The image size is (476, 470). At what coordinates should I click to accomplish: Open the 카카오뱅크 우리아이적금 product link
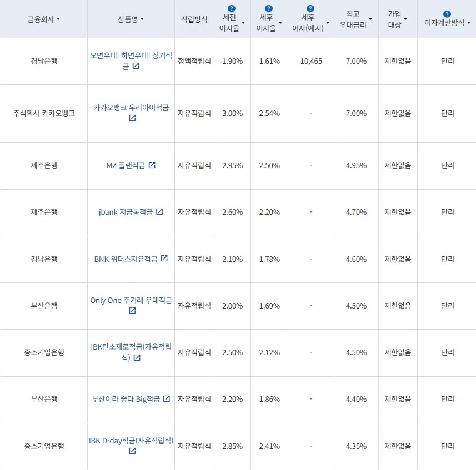(131, 107)
